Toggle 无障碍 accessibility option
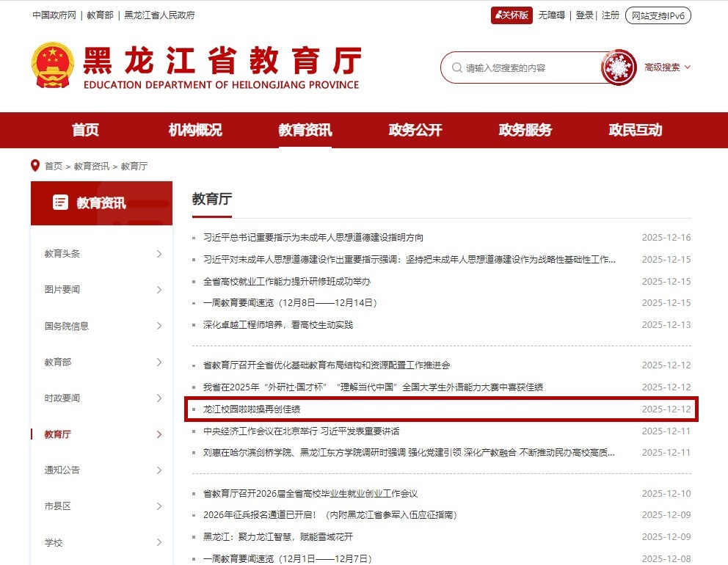The height and width of the screenshot is (565, 728). click(x=551, y=15)
